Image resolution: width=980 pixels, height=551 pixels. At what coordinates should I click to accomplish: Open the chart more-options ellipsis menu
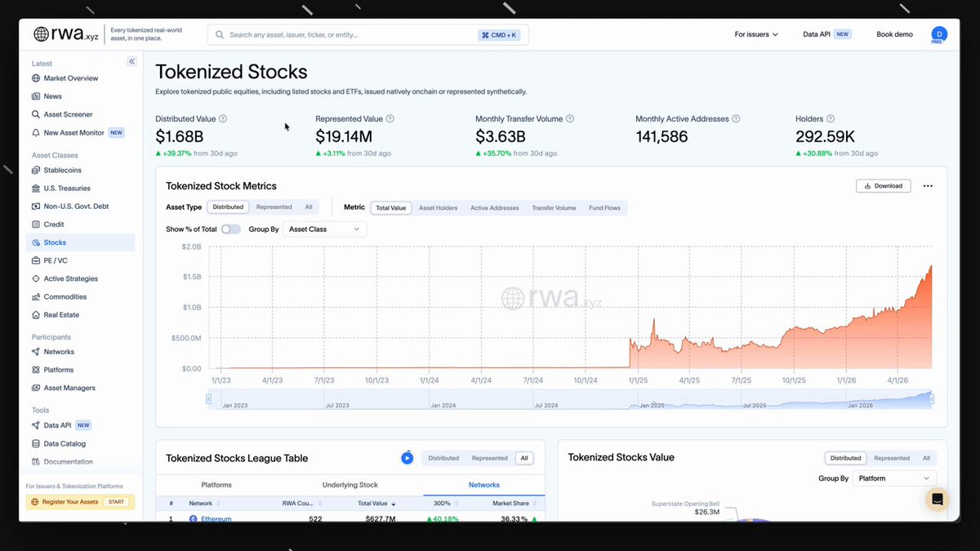(928, 186)
